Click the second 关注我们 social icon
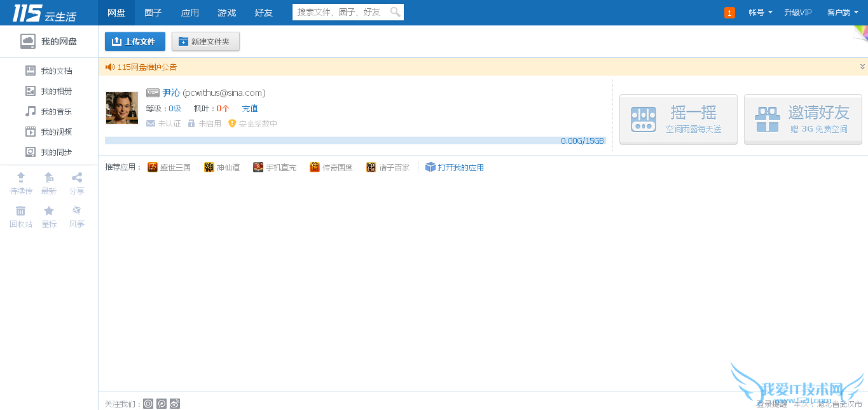This screenshot has height=410, width=868. click(162, 404)
